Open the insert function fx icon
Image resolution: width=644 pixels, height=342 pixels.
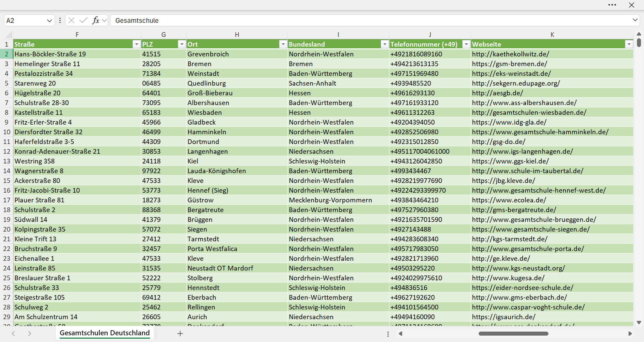pyautogui.click(x=96, y=20)
